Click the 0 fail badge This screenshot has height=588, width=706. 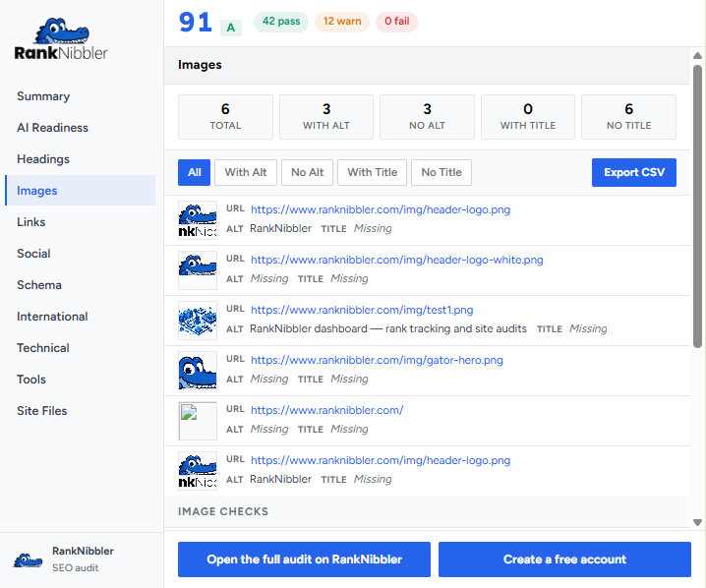pos(396,22)
